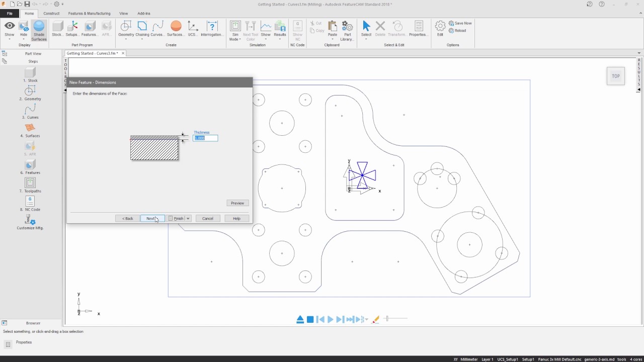This screenshot has height=362, width=644.
Task: Open the Finish button dropdown arrow
Action: point(188,219)
